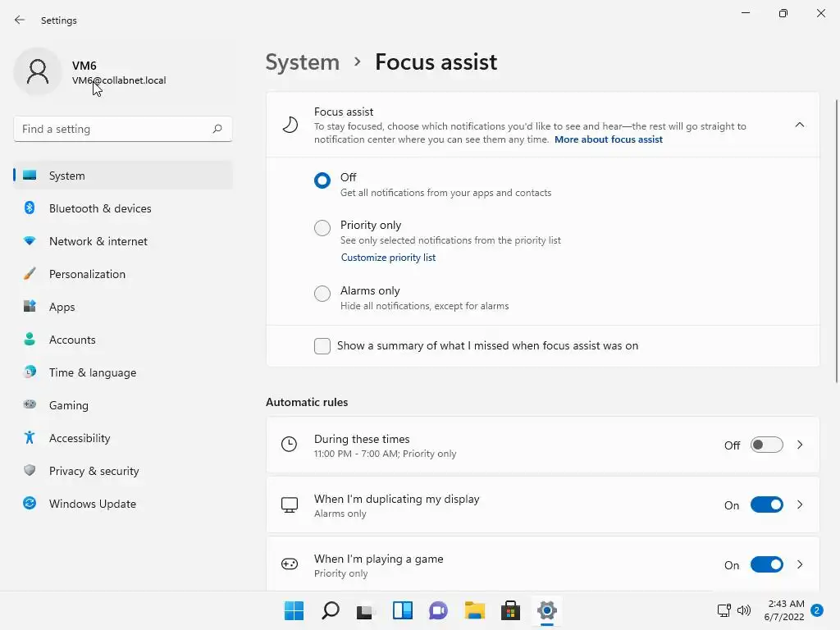Collapse the Focus assist section chevron
840x630 pixels.
800,125
